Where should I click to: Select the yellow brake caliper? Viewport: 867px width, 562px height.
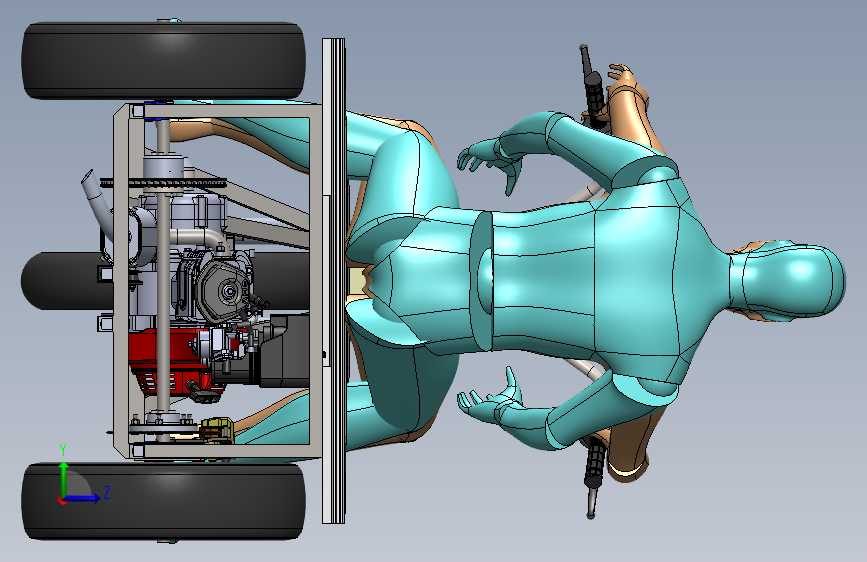pos(217,431)
